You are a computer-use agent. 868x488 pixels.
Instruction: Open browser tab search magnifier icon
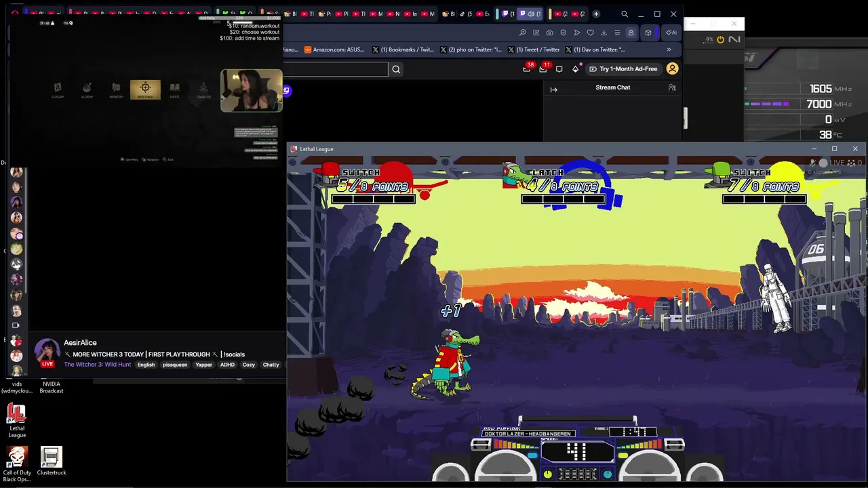click(625, 14)
